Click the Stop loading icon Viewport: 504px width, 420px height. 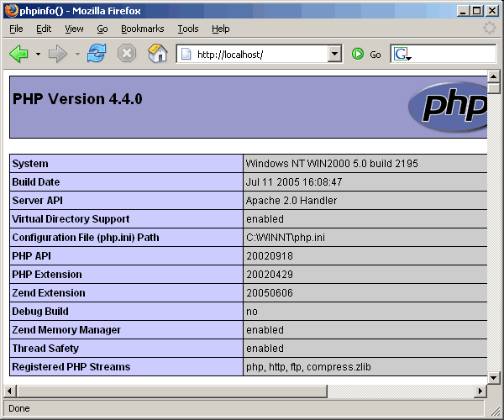pos(127,54)
